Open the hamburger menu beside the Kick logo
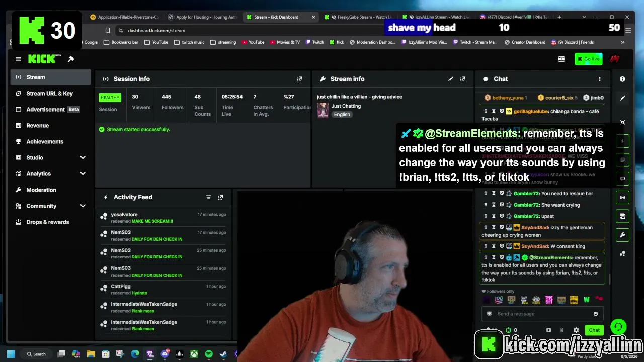The width and height of the screenshot is (644, 362). pos(18,59)
